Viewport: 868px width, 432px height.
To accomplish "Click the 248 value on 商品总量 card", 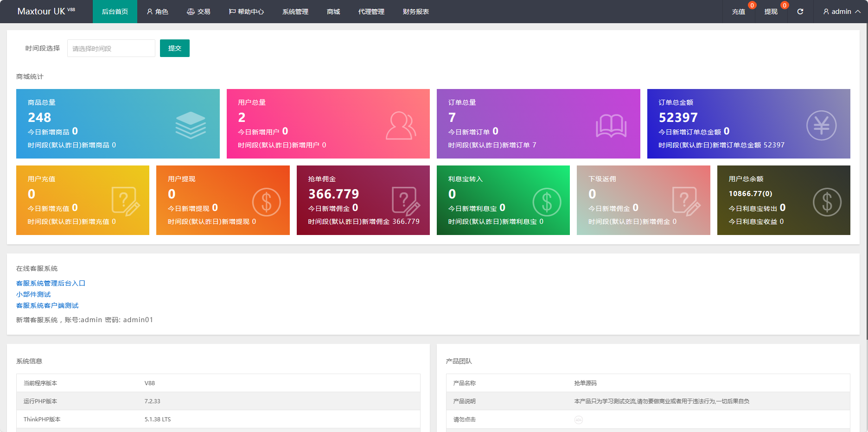I will pos(39,117).
